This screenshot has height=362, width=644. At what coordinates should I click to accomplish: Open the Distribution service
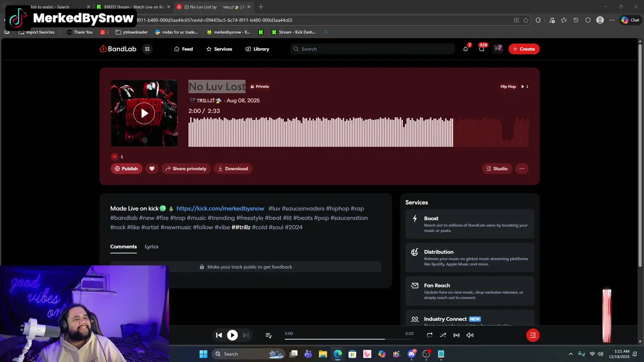point(470,257)
